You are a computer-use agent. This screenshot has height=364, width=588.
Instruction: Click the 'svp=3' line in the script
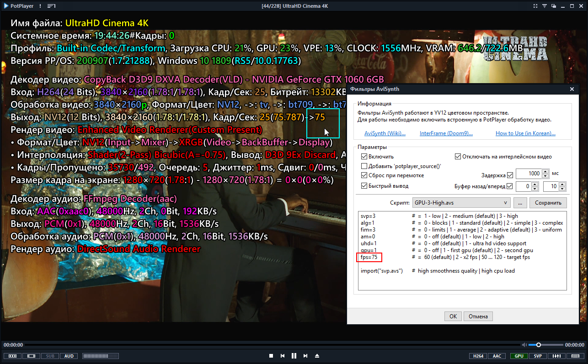(x=368, y=216)
